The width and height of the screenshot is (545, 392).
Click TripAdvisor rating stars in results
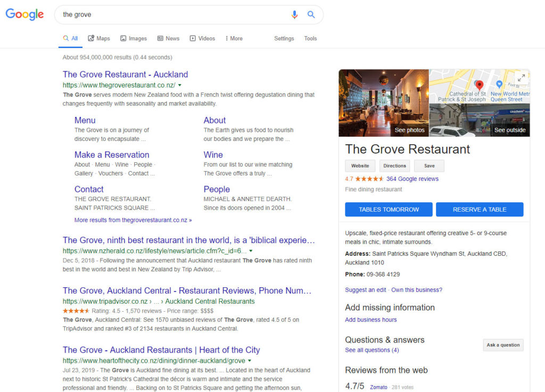click(x=76, y=311)
